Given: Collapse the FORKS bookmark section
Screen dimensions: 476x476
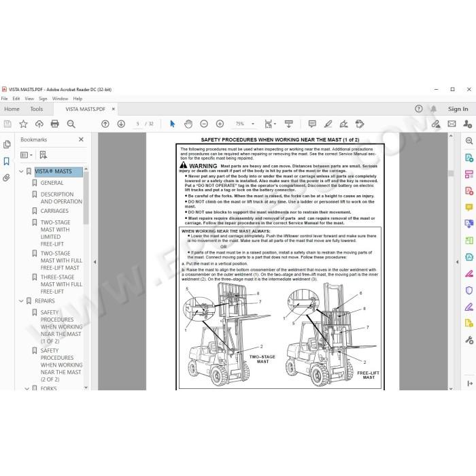Looking at the screenshot, I should pyautogui.click(x=27, y=388).
